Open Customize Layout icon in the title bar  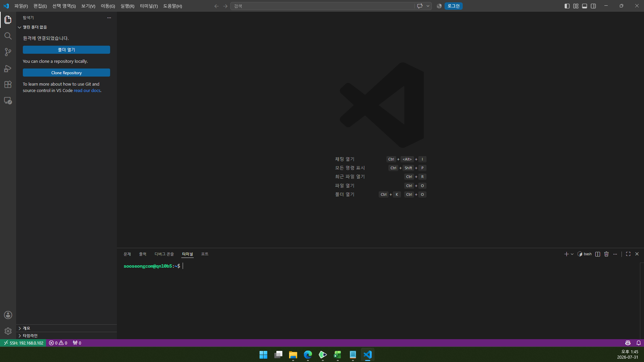click(576, 6)
